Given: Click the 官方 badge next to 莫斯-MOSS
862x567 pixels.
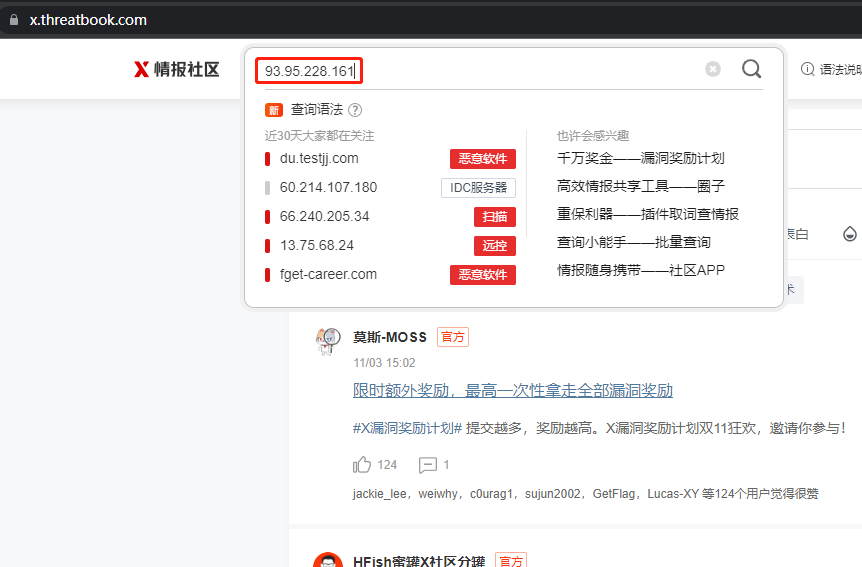Looking at the screenshot, I should [453, 337].
